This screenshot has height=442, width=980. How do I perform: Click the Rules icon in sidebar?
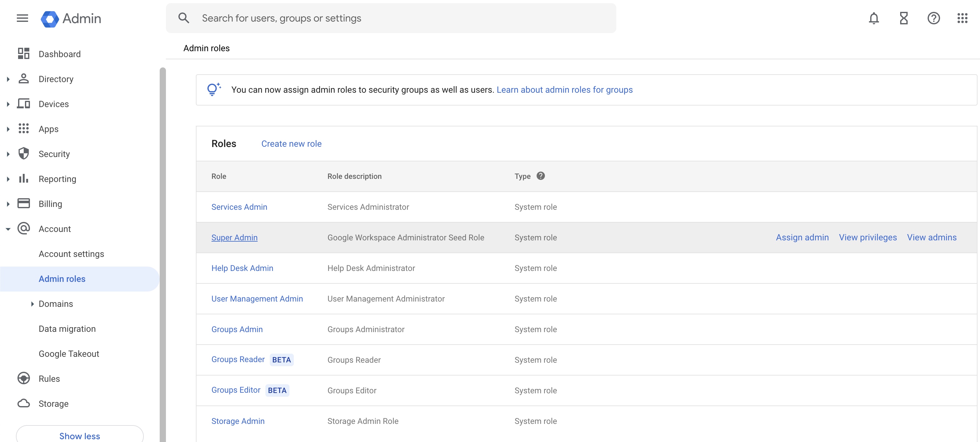[x=24, y=378]
